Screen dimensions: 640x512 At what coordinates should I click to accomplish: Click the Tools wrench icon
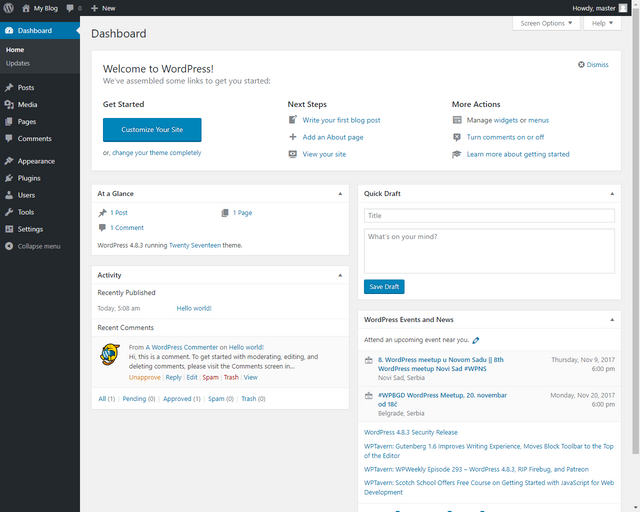9,212
